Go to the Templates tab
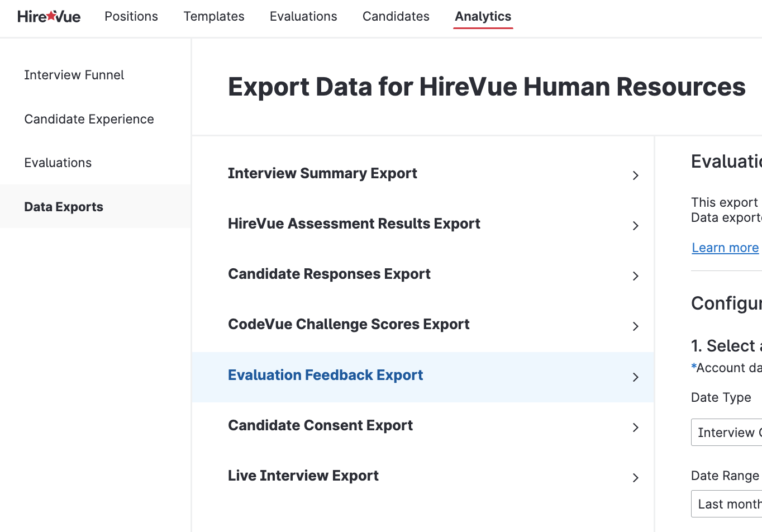The height and width of the screenshot is (532, 762). click(214, 17)
